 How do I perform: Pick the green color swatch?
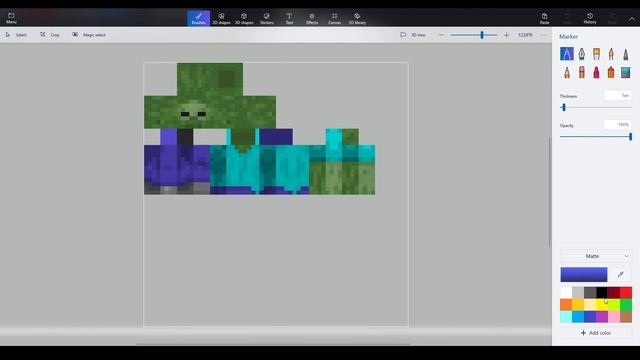tap(626, 304)
